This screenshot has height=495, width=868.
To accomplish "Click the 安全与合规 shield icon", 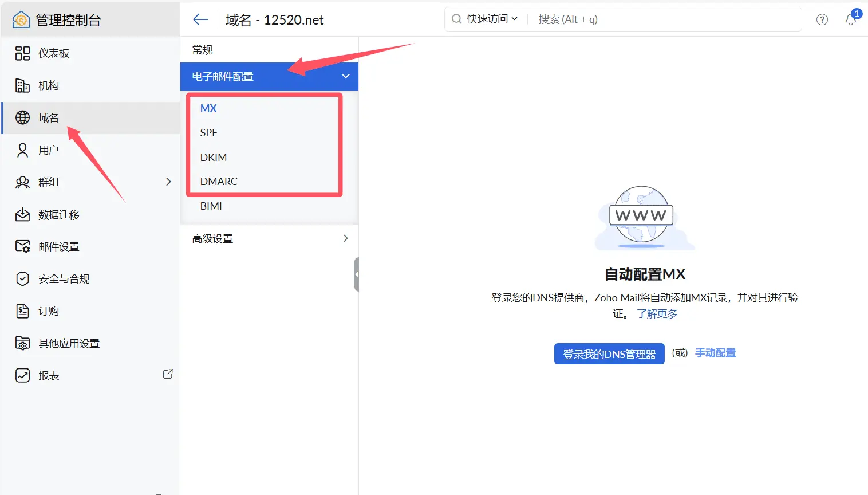I will click(22, 279).
